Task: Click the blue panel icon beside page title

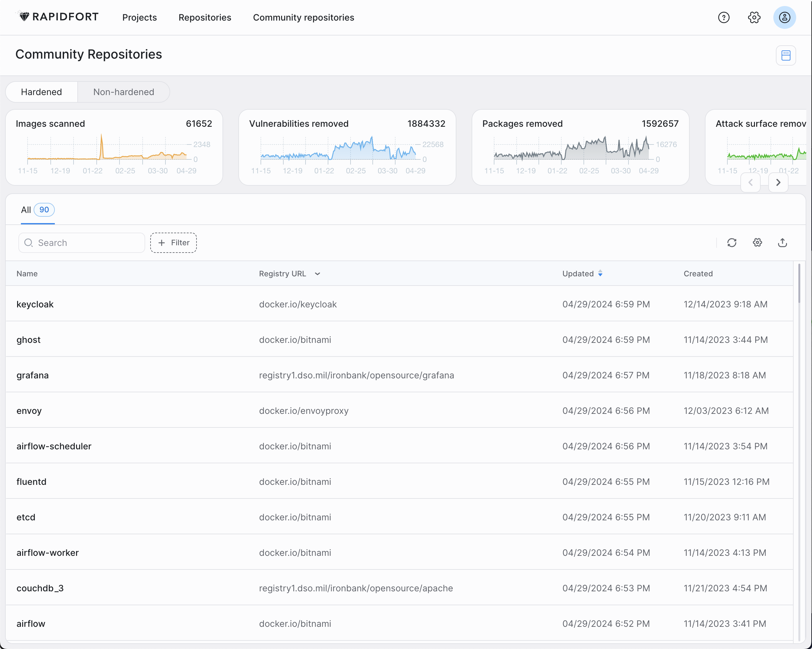Action: 786,55
